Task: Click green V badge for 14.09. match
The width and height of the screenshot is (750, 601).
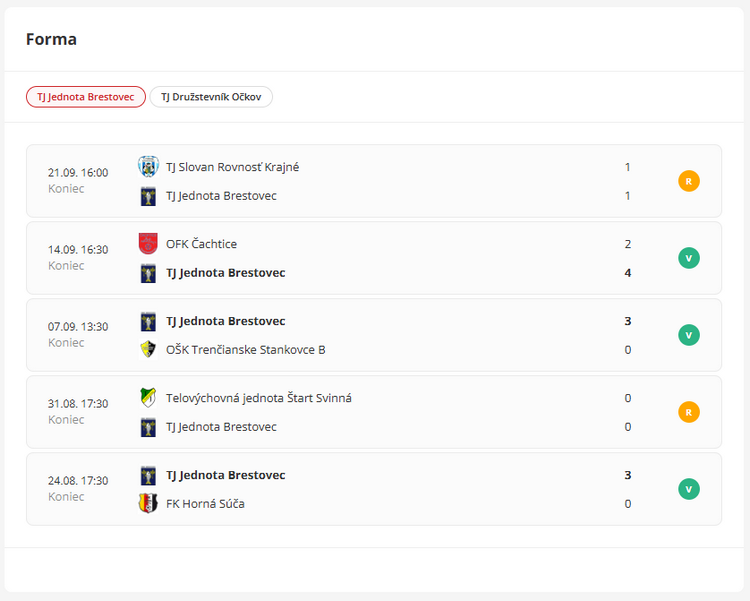Action: pyautogui.click(x=688, y=258)
